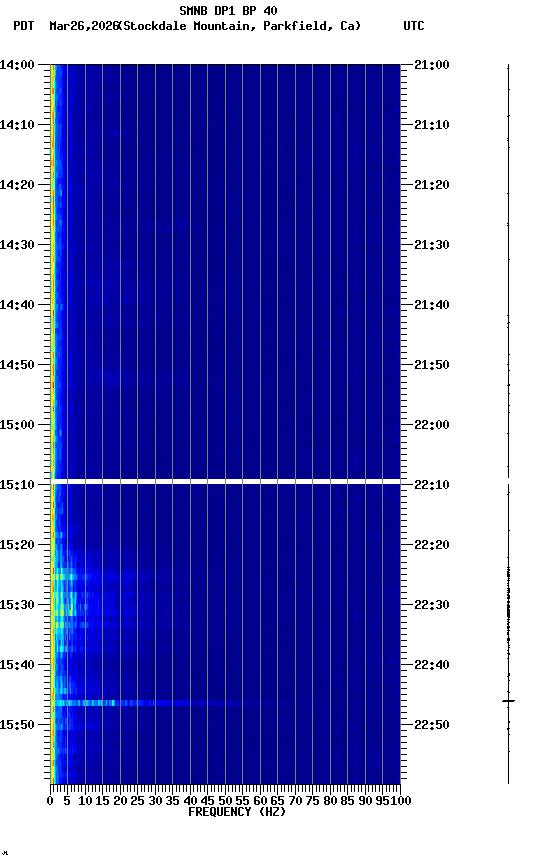The width and height of the screenshot is (552, 864).
Task: Click the '40' frequency axis label
Action: click(190, 801)
